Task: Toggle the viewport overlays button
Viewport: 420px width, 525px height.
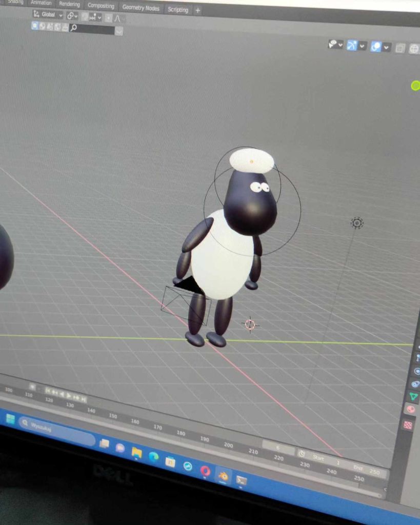Action: pos(376,47)
